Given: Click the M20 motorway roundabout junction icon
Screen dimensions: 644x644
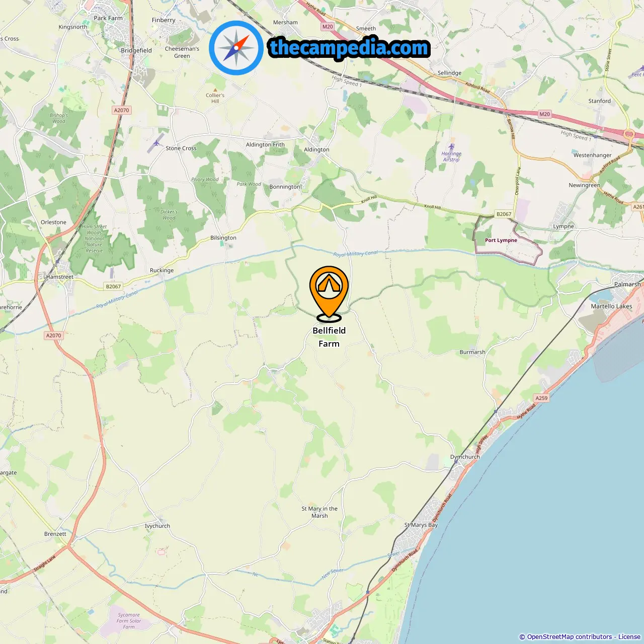Looking at the screenshot, I should tap(629, 134).
